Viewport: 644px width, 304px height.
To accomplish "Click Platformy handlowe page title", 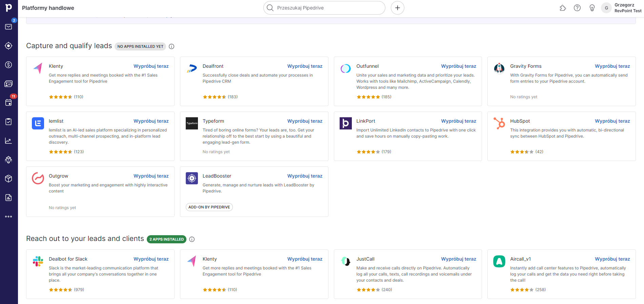I will click(x=48, y=8).
